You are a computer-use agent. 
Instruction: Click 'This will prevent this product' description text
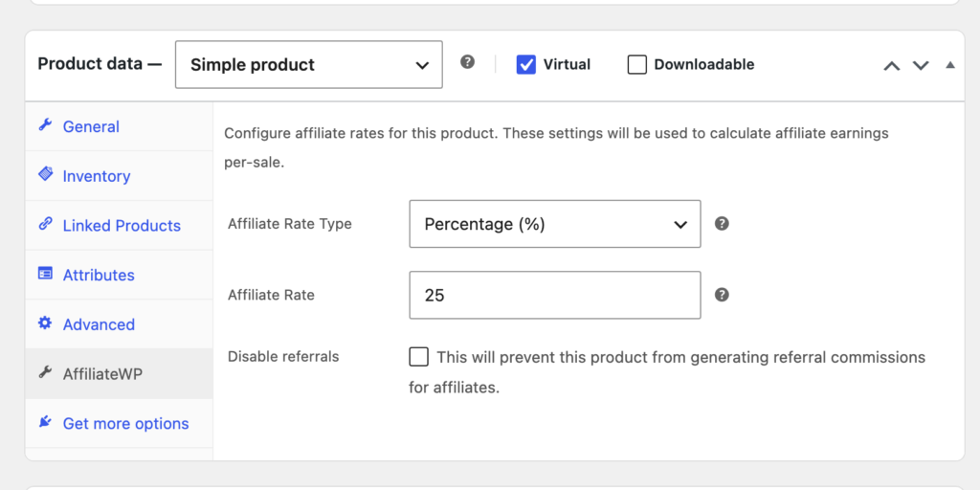[667, 372]
